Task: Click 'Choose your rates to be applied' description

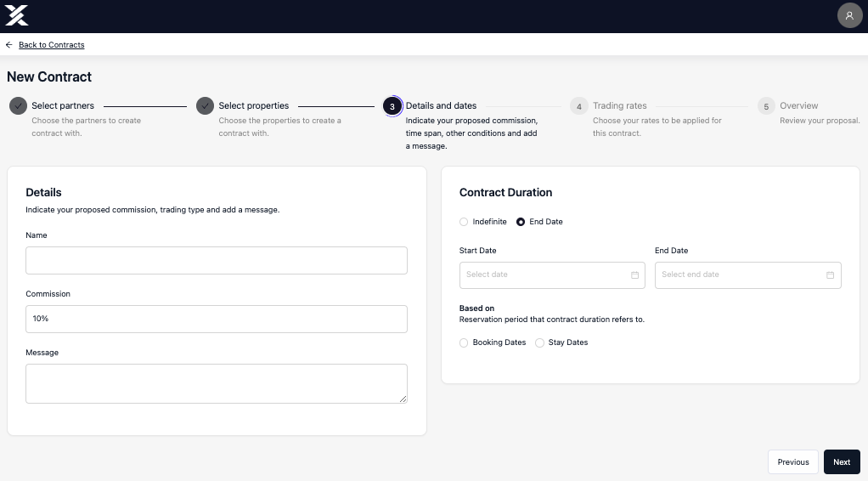Action: 657,127
